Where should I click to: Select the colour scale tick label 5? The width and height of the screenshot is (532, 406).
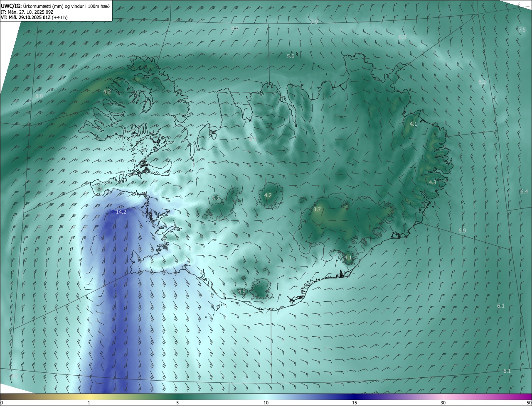coord(177,403)
